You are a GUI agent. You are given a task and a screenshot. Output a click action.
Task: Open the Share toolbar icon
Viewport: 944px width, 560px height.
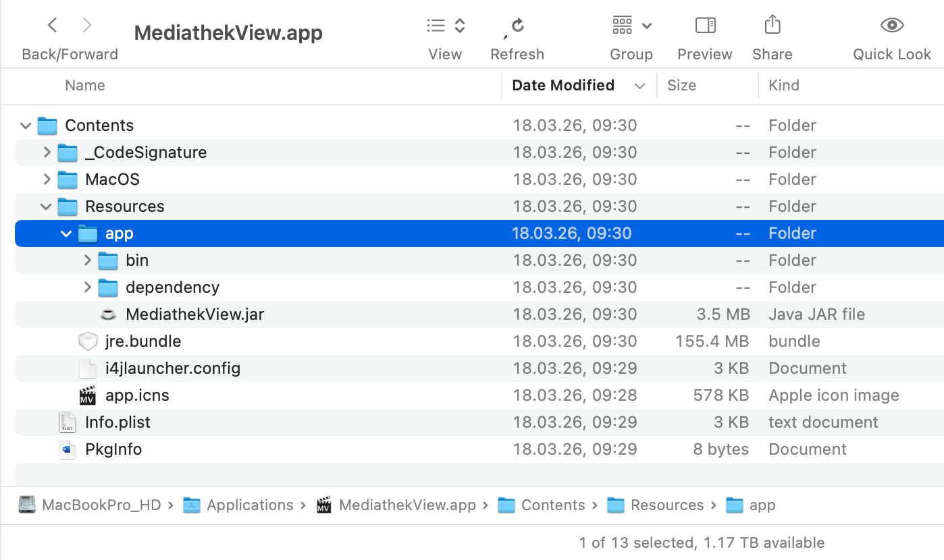pos(772,26)
